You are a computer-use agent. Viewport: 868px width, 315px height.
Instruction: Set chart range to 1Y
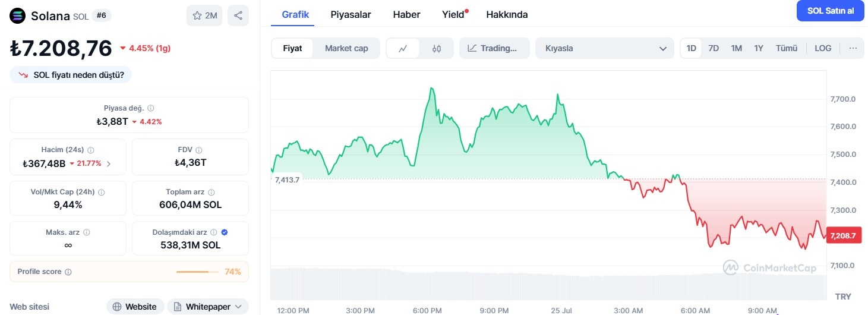[x=759, y=48]
